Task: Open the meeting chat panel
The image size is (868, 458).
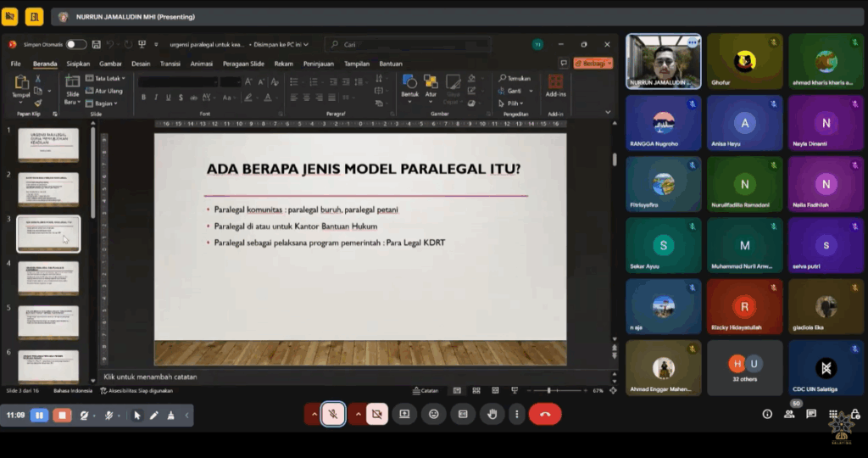Action: pyautogui.click(x=811, y=414)
